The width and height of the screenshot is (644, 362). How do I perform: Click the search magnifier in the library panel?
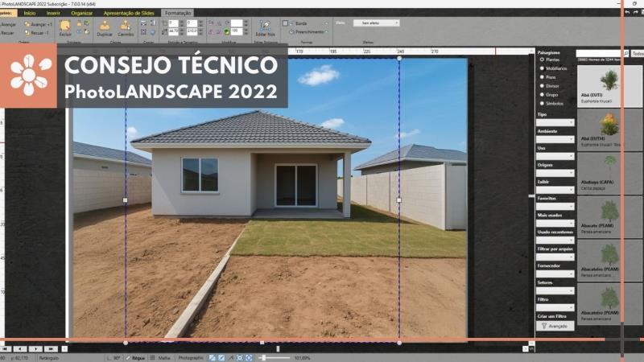tap(626, 53)
